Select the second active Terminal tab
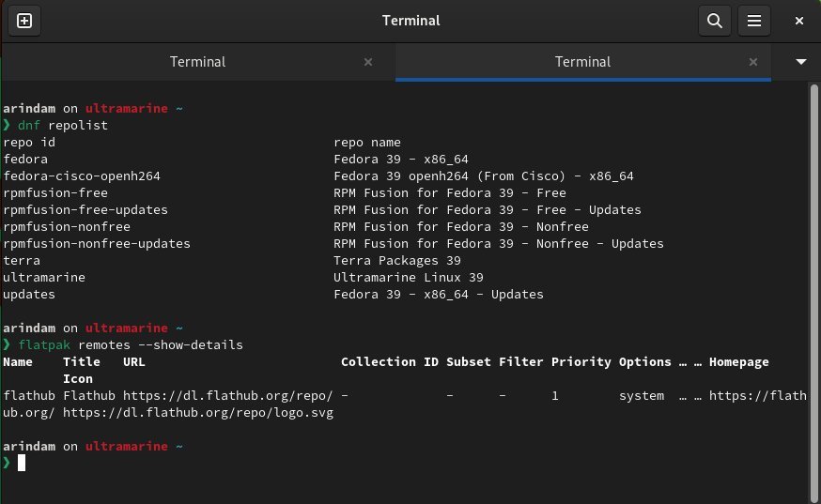 pos(582,62)
